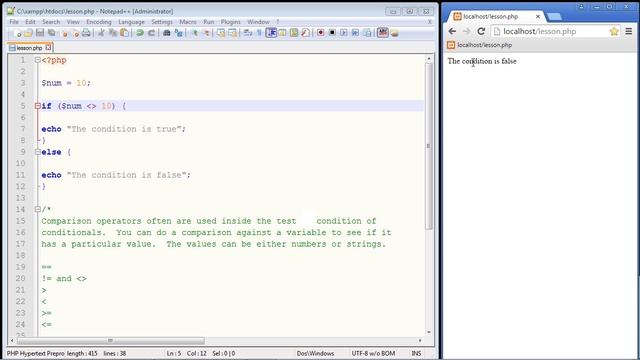Screen dimensions: 640x360
Task: Click the Synchronize Horizontal Scrolling icon
Action: (x=232, y=33)
